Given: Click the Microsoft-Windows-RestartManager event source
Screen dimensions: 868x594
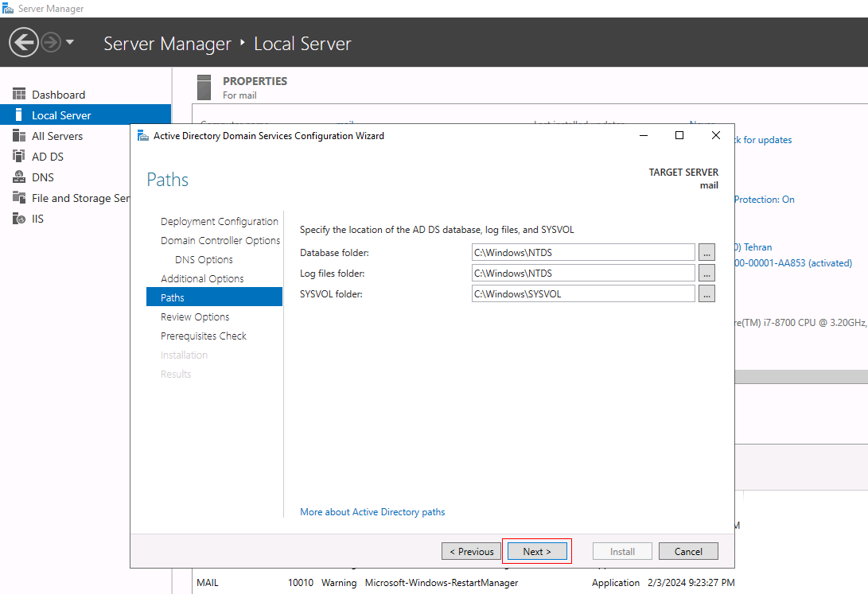Looking at the screenshot, I should (x=442, y=583).
